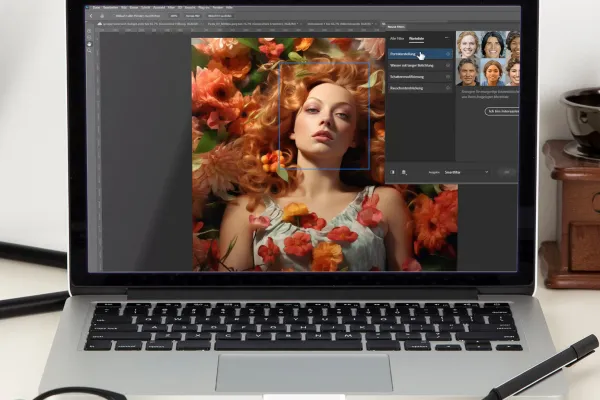Open the Filter menu
The height and width of the screenshot is (400, 600).
tap(171, 7)
